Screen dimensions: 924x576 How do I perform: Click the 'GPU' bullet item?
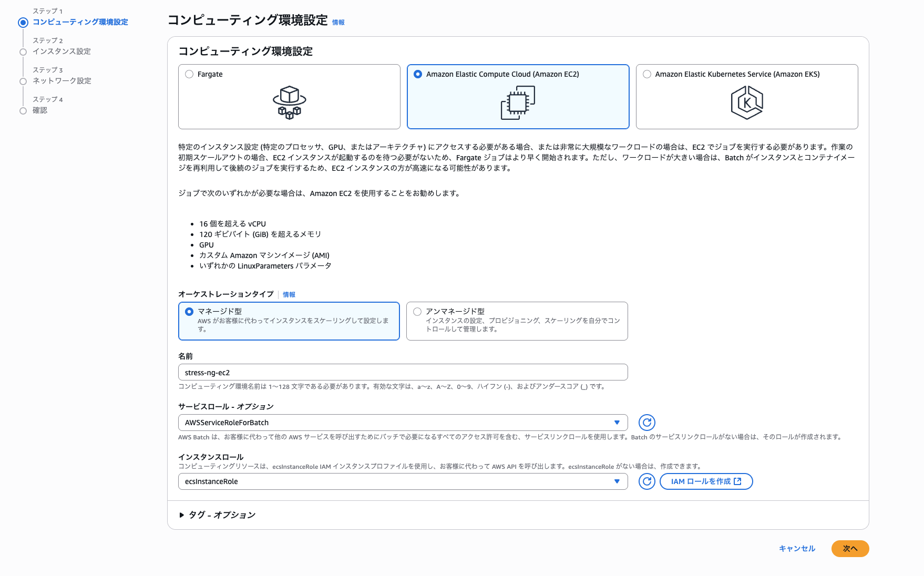coord(207,245)
